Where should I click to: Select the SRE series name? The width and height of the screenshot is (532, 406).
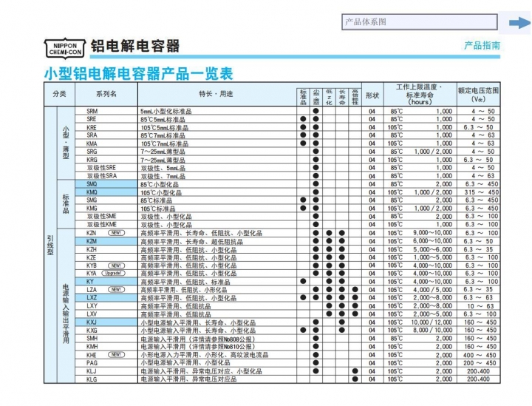[92, 119]
